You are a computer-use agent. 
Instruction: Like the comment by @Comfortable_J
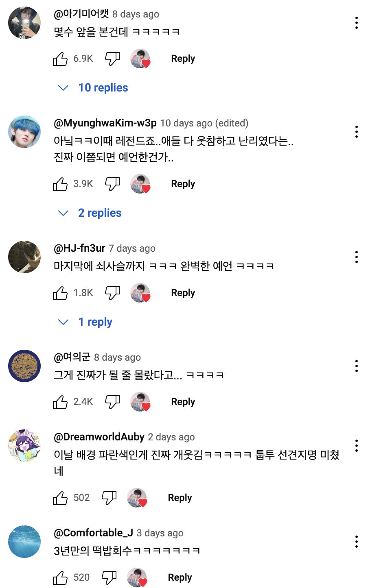coord(60,578)
